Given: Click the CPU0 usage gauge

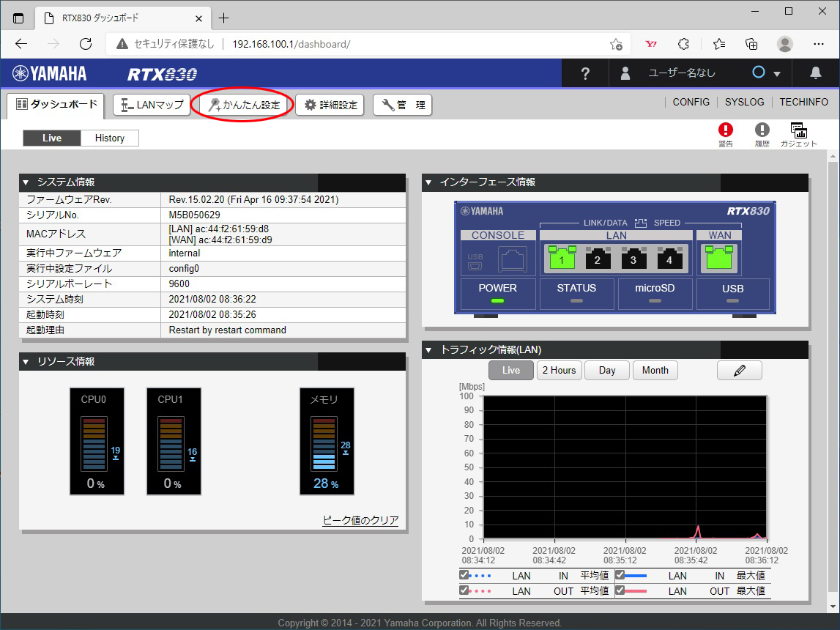Looking at the screenshot, I should (97, 441).
